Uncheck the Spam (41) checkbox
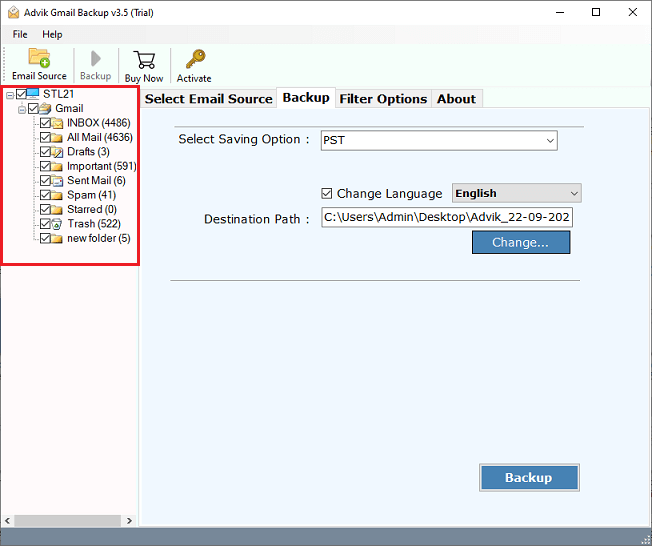 [45, 195]
